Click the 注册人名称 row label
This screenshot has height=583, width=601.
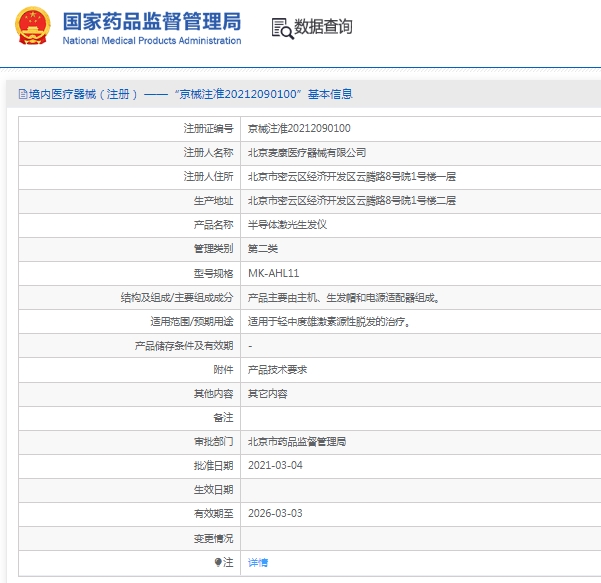pos(208,153)
